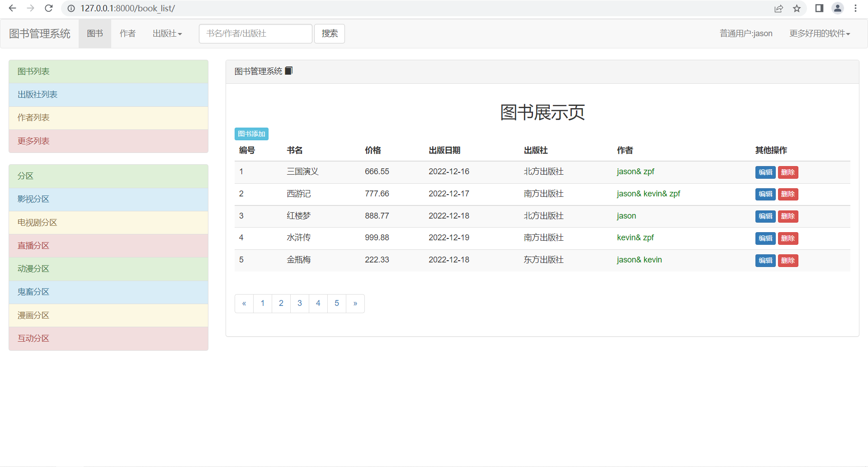Click the book icon beside 图书管理系统 panel title
Screen dimensions: 868x467
point(289,71)
